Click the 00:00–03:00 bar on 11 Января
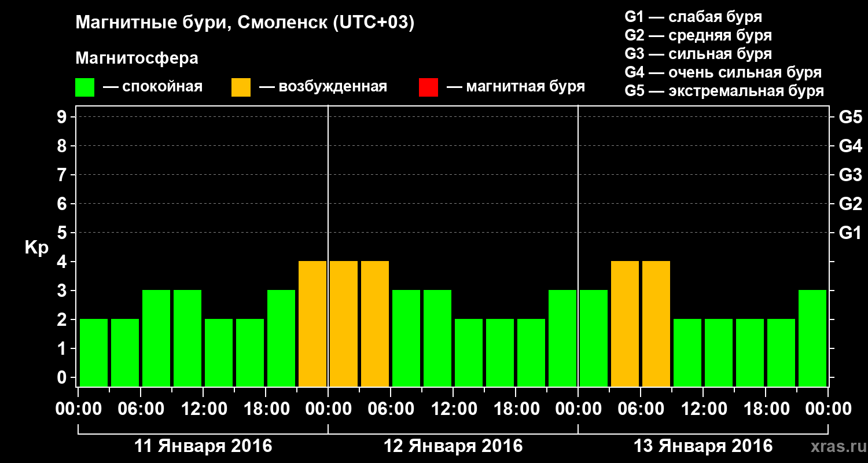This screenshot has height=463, width=868. coord(94,352)
